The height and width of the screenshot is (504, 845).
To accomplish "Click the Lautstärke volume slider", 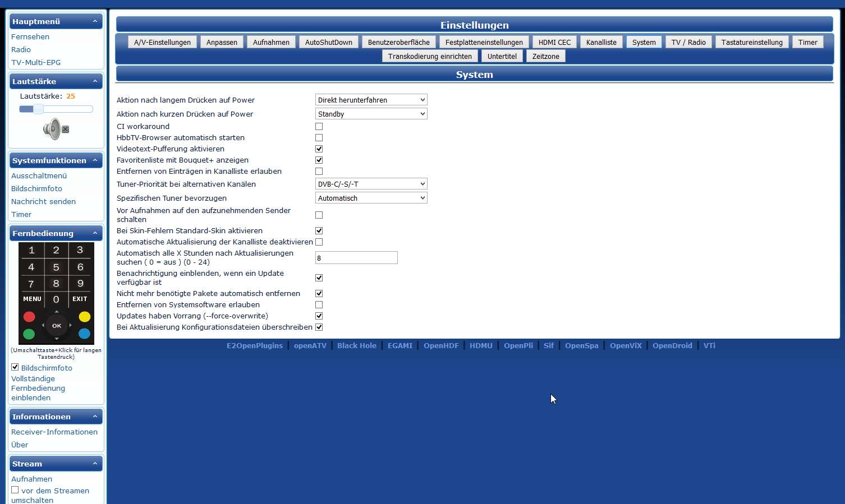I will click(56, 109).
